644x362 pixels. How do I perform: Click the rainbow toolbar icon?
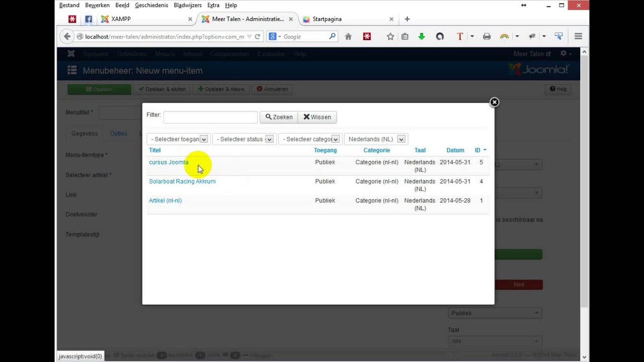(504, 36)
